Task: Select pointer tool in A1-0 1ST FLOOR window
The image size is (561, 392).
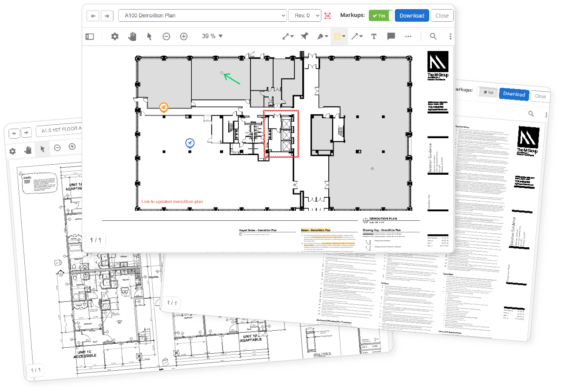Action: 43,149
